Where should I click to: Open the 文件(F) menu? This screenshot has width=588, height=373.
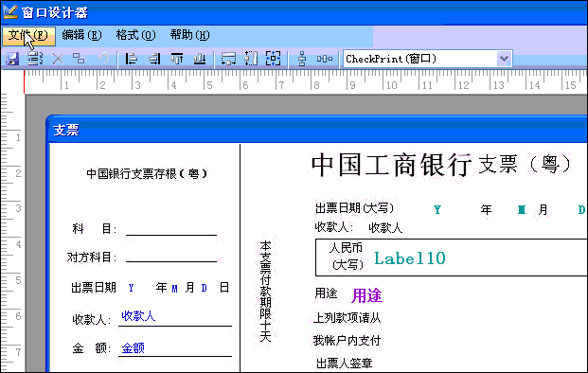(x=28, y=35)
